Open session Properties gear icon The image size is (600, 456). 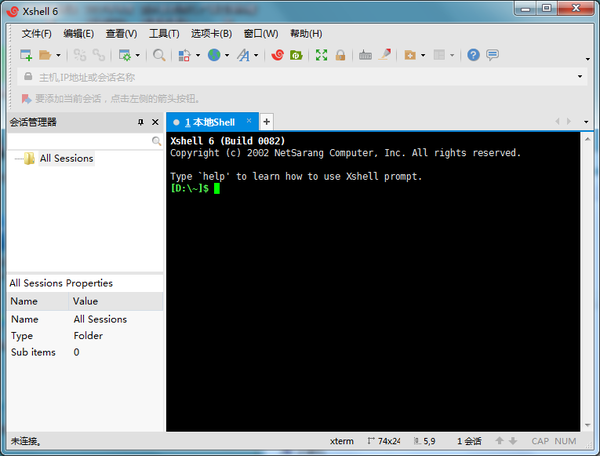(125, 55)
